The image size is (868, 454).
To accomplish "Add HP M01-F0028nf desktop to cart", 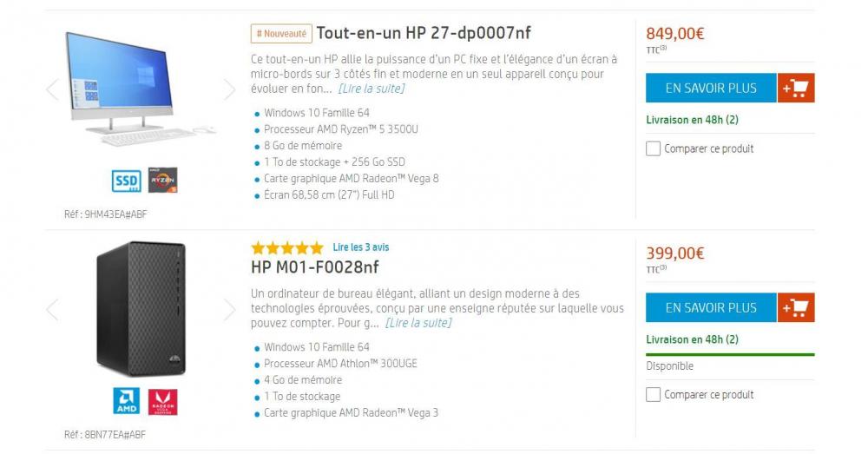I will pyautogui.click(x=796, y=307).
